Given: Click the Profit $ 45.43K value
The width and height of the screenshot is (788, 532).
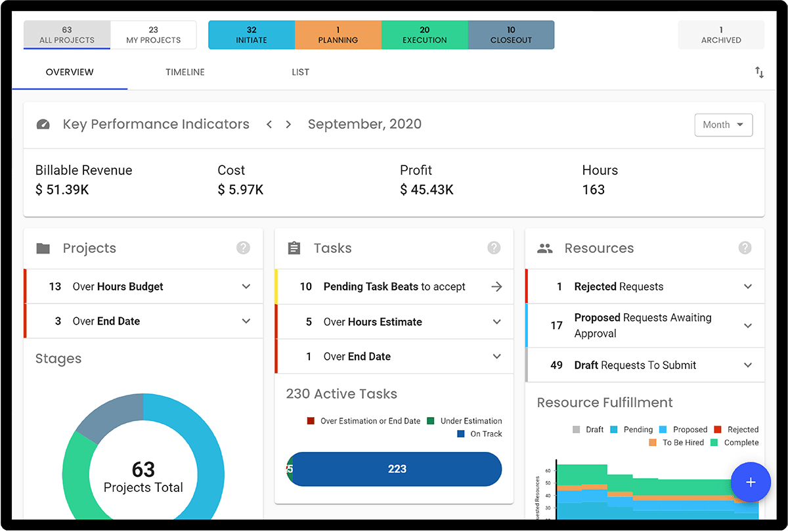Looking at the screenshot, I should 427,190.
